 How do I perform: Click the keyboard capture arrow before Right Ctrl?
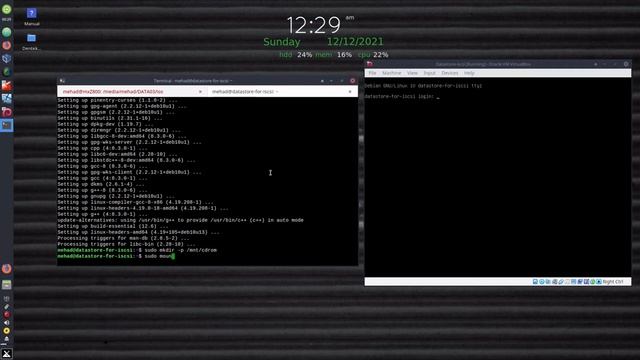tap(599, 282)
